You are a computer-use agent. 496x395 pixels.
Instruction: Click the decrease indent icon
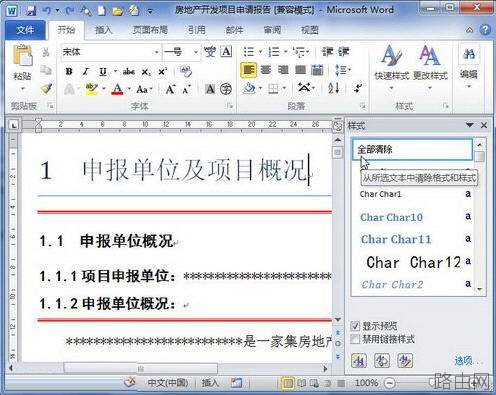(327, 52)
